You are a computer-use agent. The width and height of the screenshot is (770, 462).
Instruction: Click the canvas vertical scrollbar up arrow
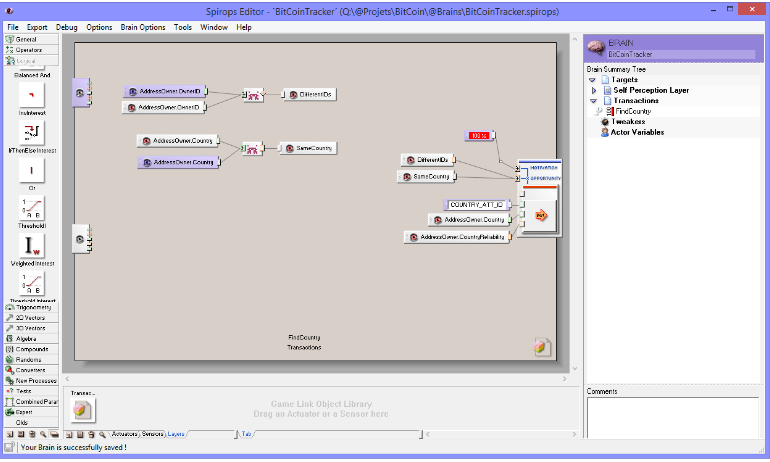pos(575,39)
